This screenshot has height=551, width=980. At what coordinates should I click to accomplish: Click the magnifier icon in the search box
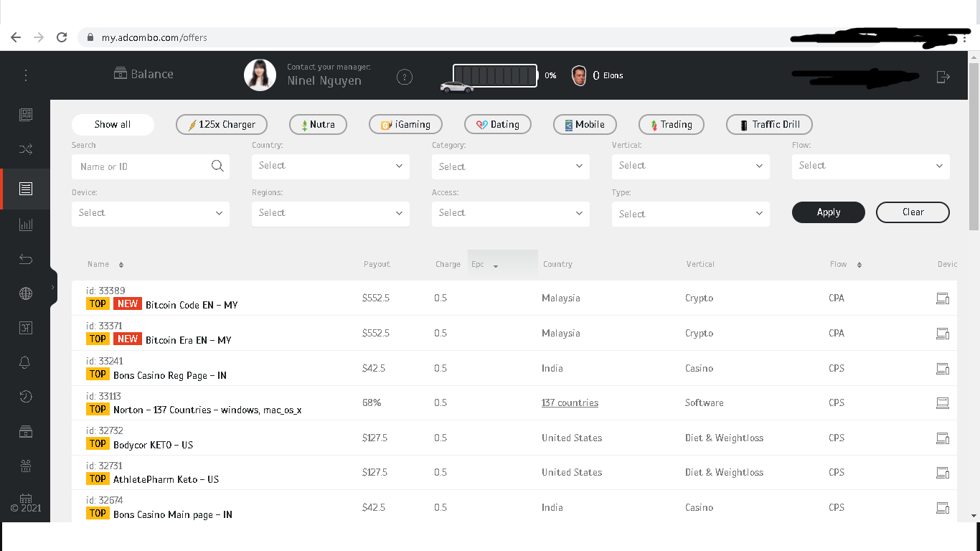[x=217, y=166]
